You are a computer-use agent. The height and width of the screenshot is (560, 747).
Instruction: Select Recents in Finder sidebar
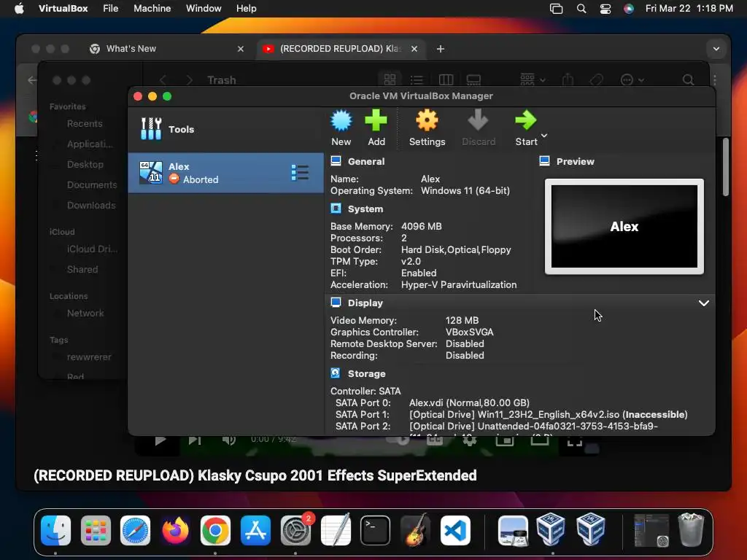click(85, 124)
